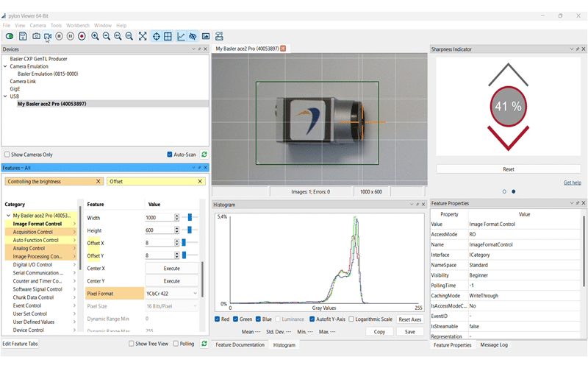
Task: Switch to the Message Log tab
Action: (494, 344)
